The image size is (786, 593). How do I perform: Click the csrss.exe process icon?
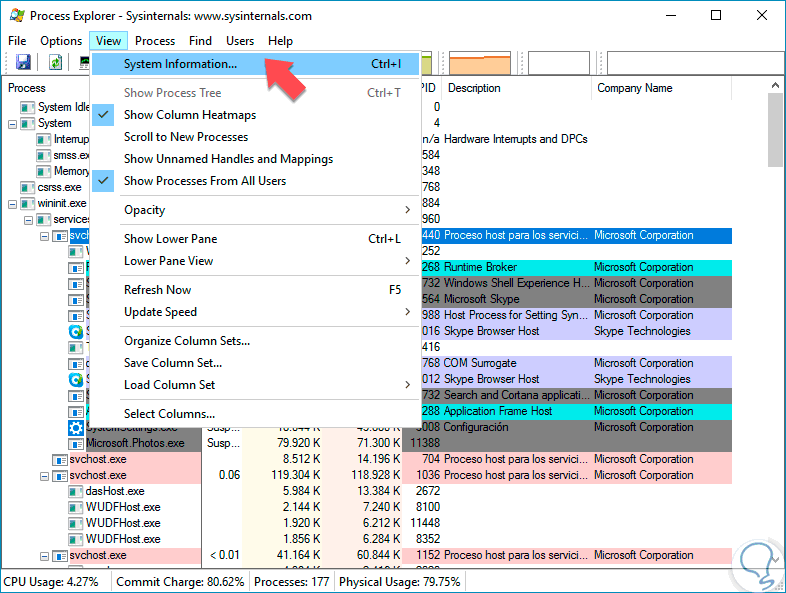coord(28,187)
